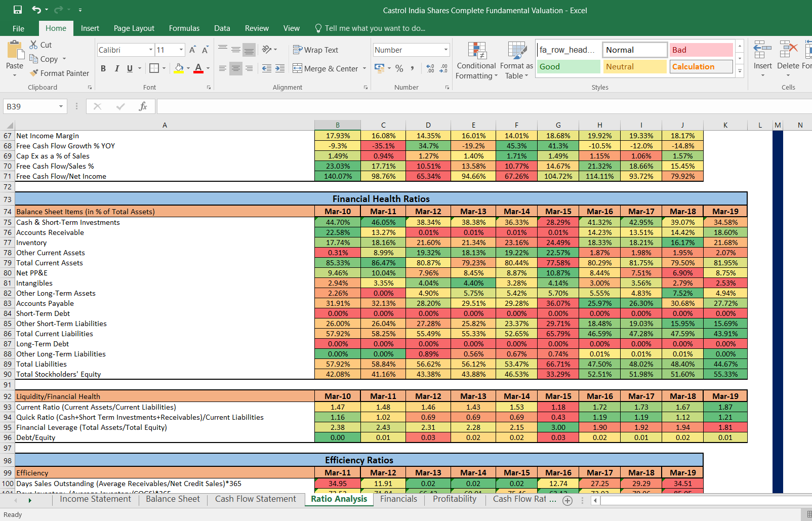Toggle Underline formatting
The width and height of the screenshot is (812, 521).
(130, 68)
